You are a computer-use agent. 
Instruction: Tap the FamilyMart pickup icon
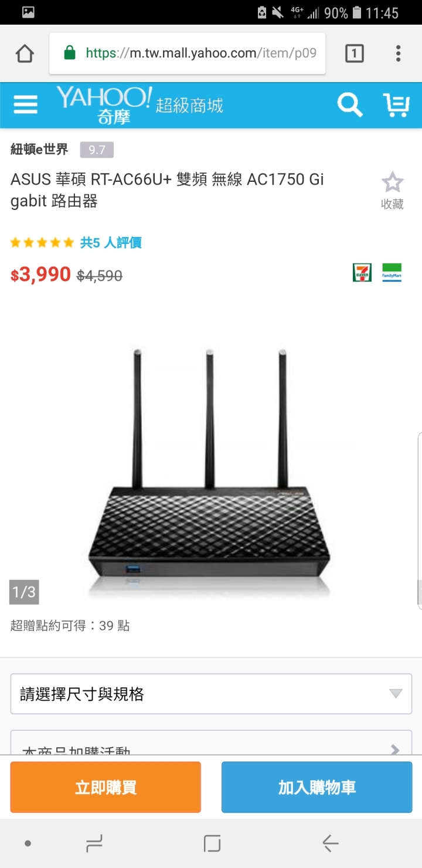point(392,273)
